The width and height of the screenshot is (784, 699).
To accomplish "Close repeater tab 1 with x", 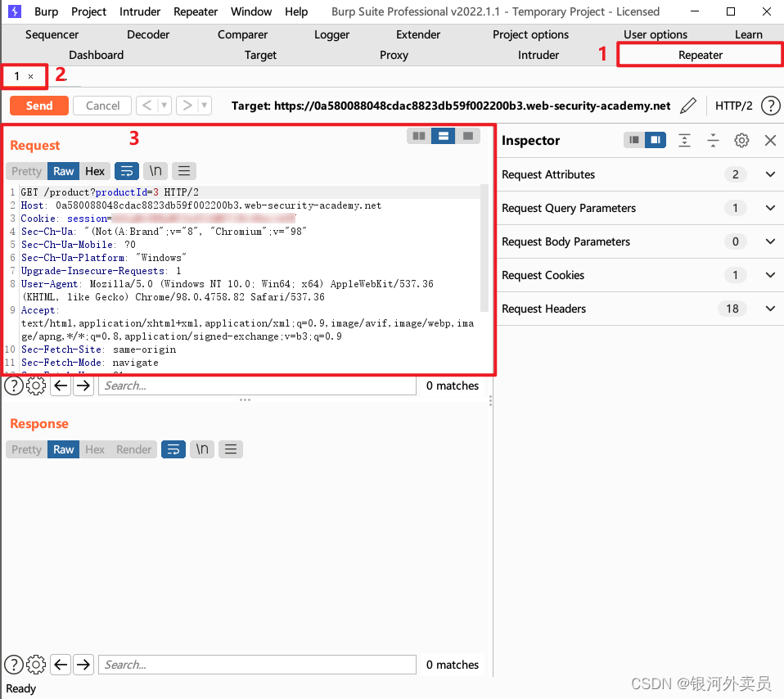I will click(30, 76).
